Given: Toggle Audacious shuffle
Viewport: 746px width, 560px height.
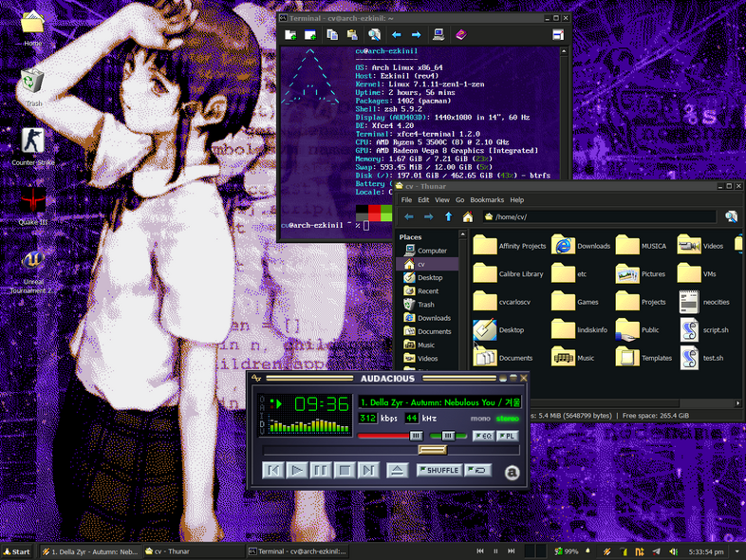Looking at the screenshot, I should [438, 470].
